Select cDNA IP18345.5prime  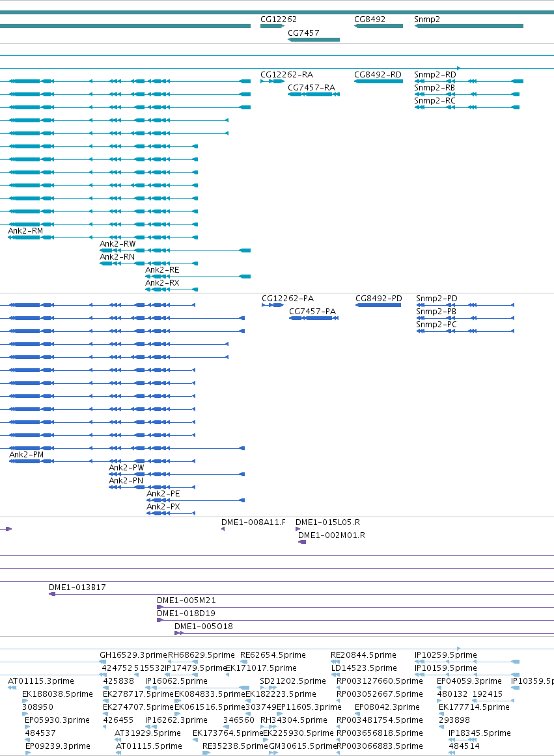(480, 733)
